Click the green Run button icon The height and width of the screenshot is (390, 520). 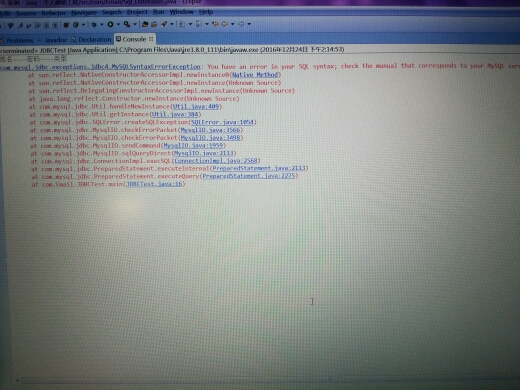(x=110, y=24)
